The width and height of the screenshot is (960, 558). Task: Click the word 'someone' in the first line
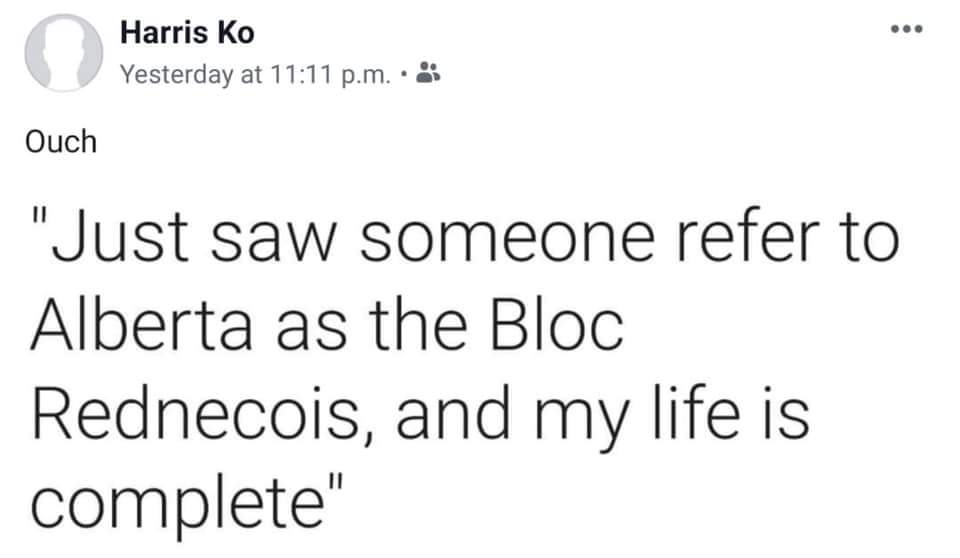coord(508,239)
